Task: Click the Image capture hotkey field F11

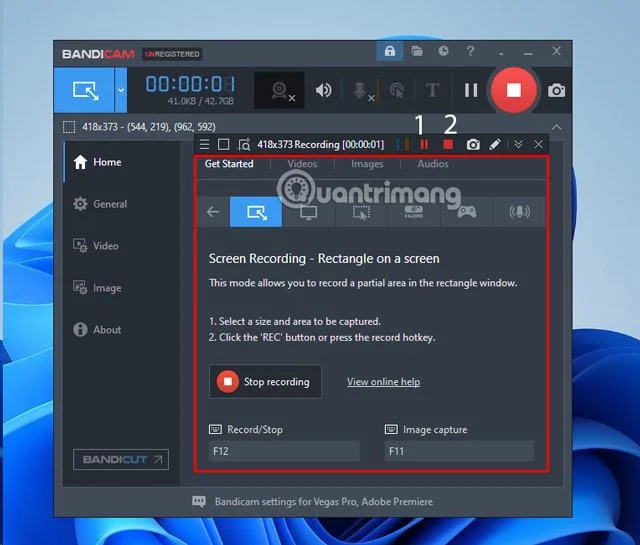Action: (459, 451)
